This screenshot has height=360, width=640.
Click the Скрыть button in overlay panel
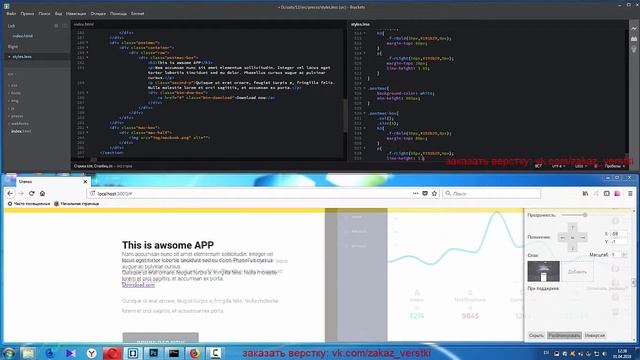[536, 336]
